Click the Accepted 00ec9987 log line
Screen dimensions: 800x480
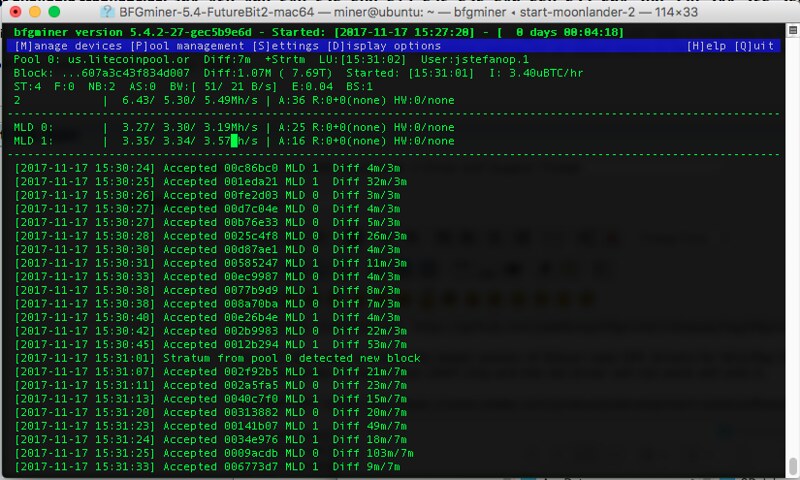click(x=207, y=276)
